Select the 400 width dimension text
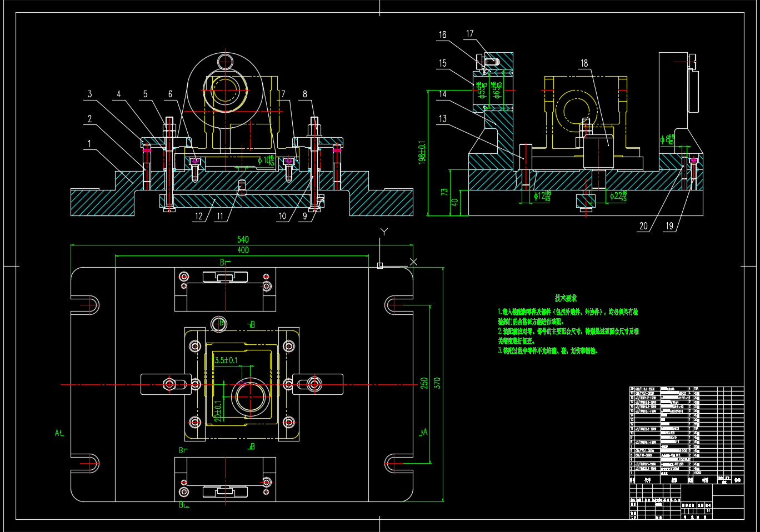Image resolution: width=760 pixels, height=532 pixels. click(x=243, y=250)
